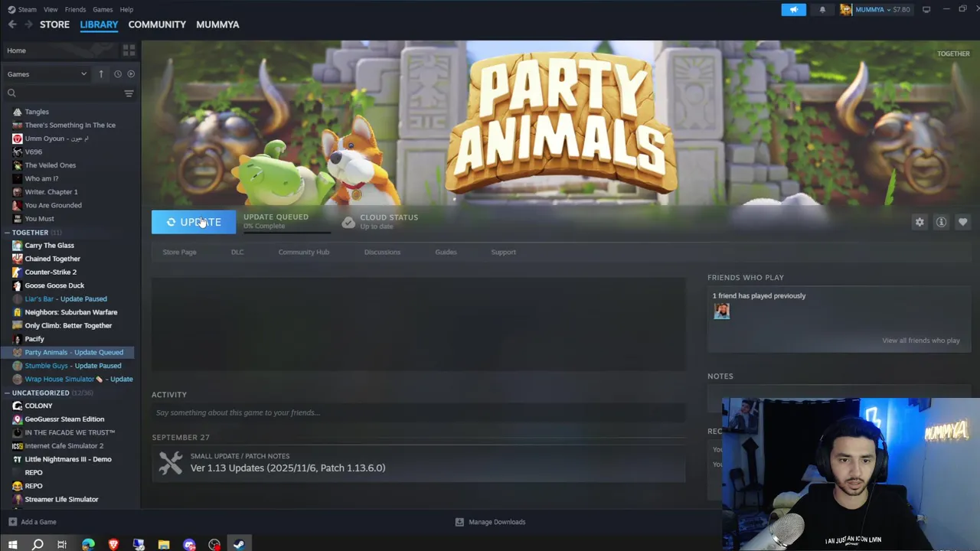Open the notifications bell
Image resolution: width=980 pixels, height=551 pixels.
click(822, 9)
